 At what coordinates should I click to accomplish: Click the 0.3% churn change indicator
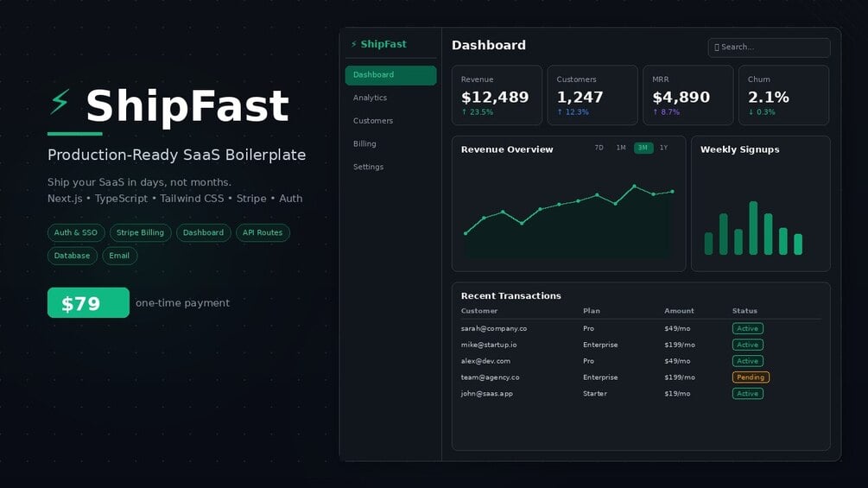pos(762,112)
